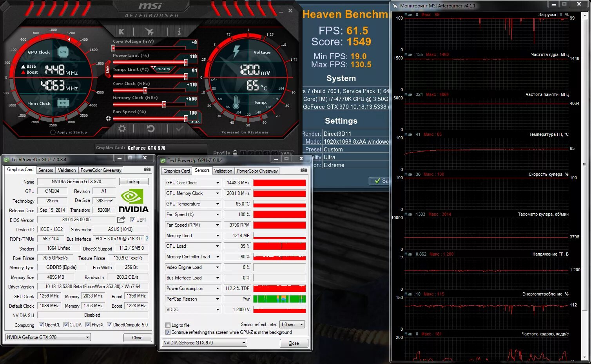Switch to Sensors tab in left GPU-Z window
The width and height of the screenshot is (591, 364).
pyautogui.click(x=45, y=170)
